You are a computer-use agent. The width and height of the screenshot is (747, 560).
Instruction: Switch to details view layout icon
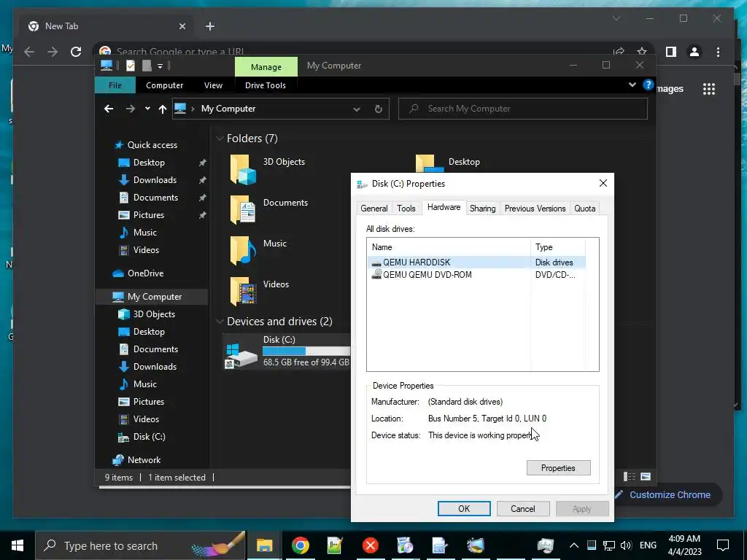point(630,477)
